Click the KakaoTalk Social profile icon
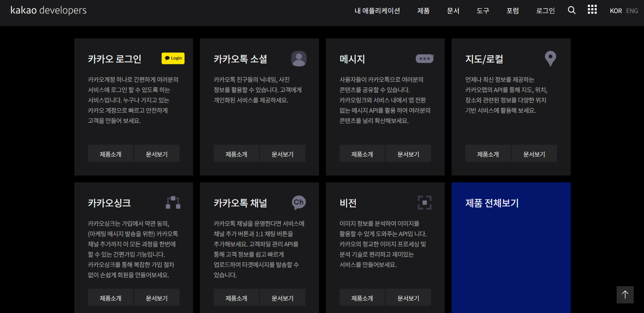Viewport: 644px width, 313px height. [x=299, y=59]
